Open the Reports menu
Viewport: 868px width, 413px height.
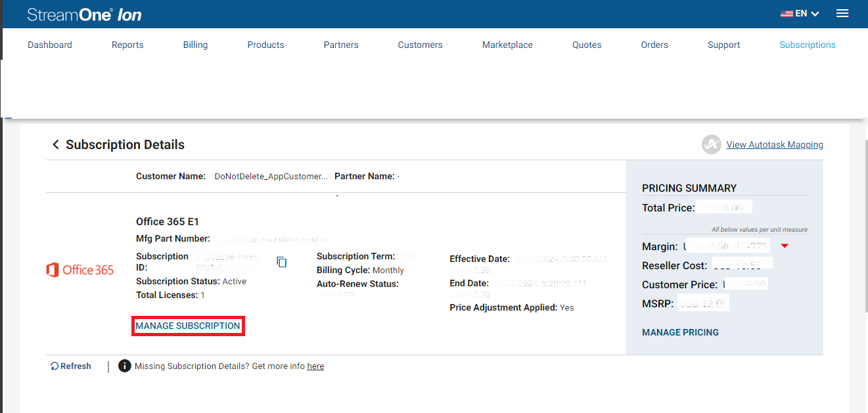tap(127, 45)
